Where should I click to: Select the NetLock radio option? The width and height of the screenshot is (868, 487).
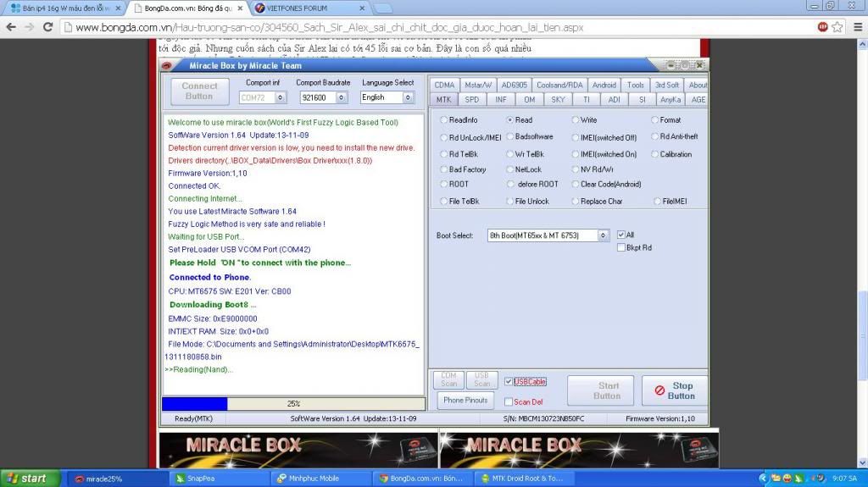pyautogui.click(x=509, y=170)
